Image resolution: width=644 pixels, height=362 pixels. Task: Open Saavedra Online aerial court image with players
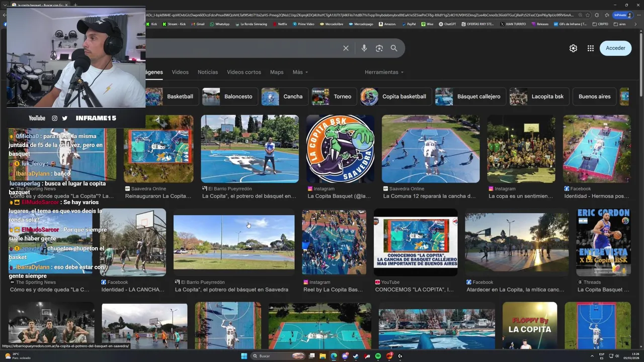[x=431, y=149]
